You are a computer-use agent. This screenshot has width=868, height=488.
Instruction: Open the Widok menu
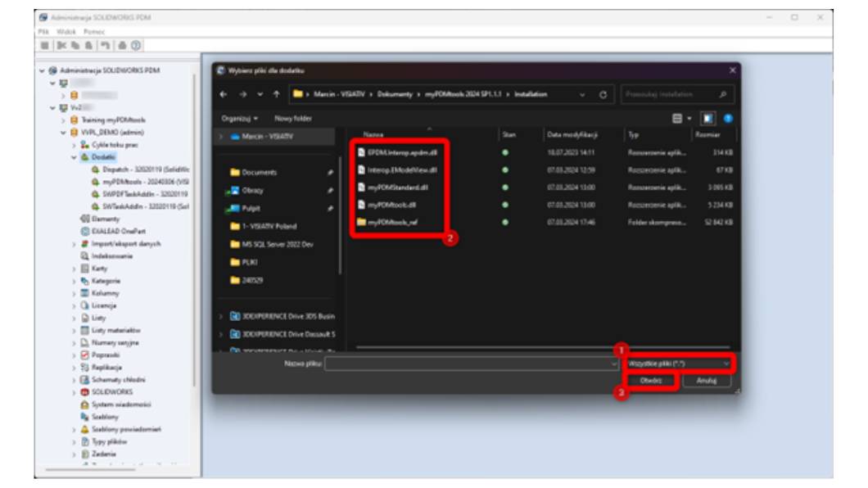coord(66,32)
